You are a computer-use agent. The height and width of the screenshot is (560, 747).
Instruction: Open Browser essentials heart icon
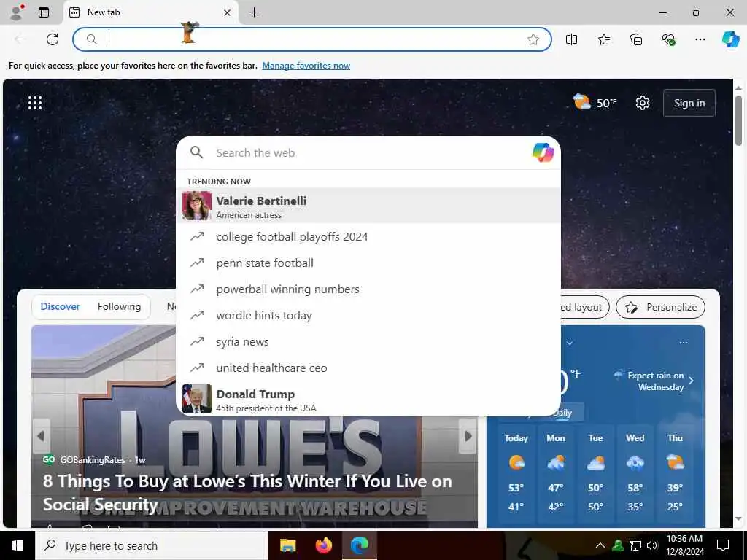tap(668, 39)
